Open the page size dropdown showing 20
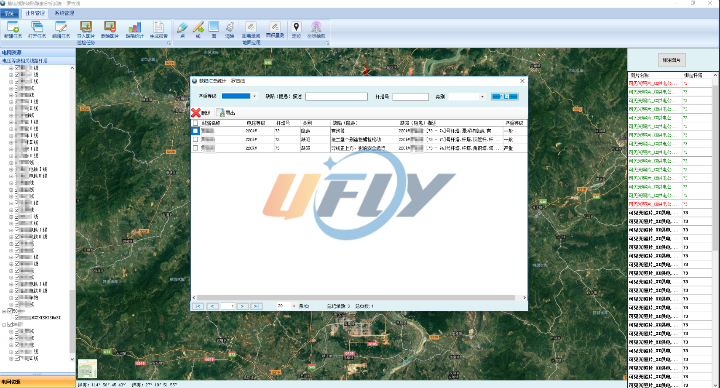720x388 pixels. [287, 306]
